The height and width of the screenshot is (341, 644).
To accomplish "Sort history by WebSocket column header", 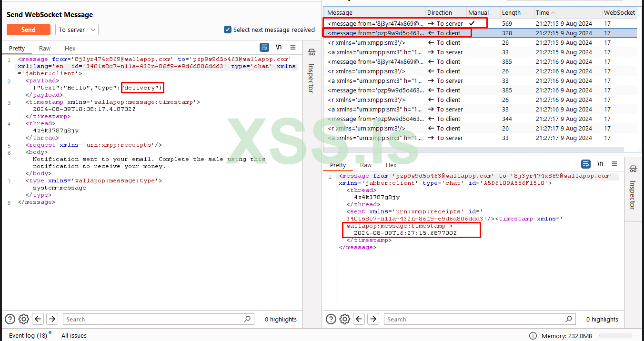I will pos(619,13).
